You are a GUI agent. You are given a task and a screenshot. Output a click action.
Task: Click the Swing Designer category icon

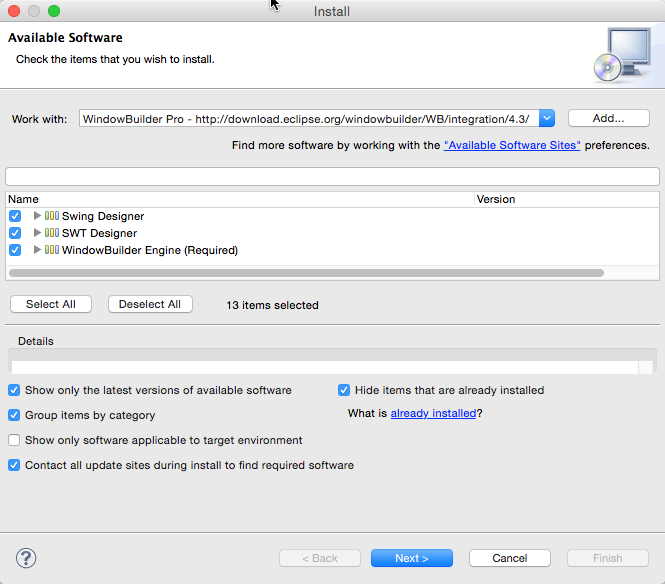click(x=52, y=216)
